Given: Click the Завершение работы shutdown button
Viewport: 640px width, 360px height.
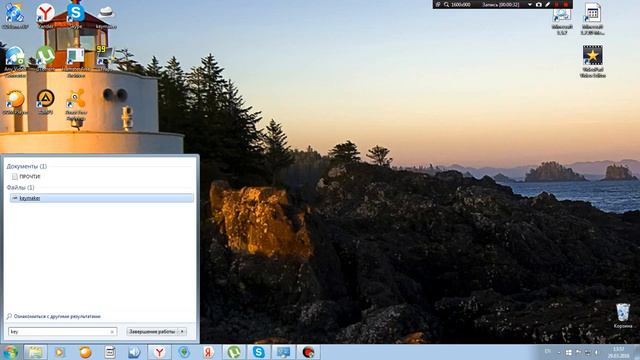Looking at the screenshot, I should point(152,331).
